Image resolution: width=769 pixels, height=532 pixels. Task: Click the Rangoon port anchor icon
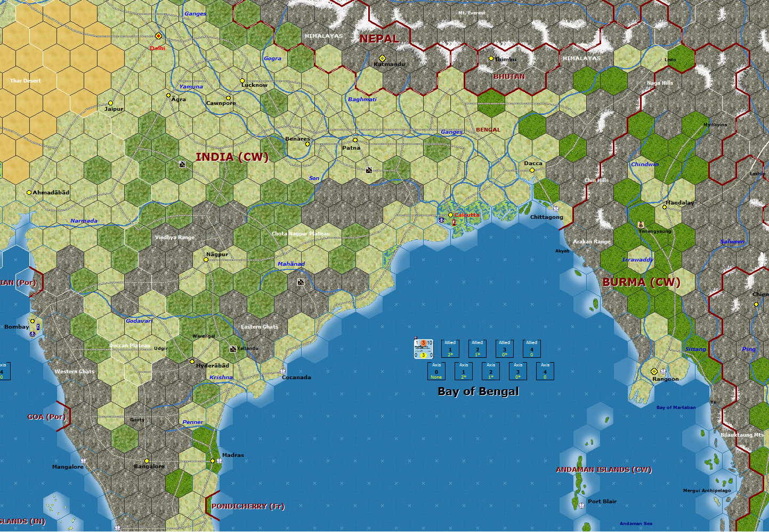(663, 371)
